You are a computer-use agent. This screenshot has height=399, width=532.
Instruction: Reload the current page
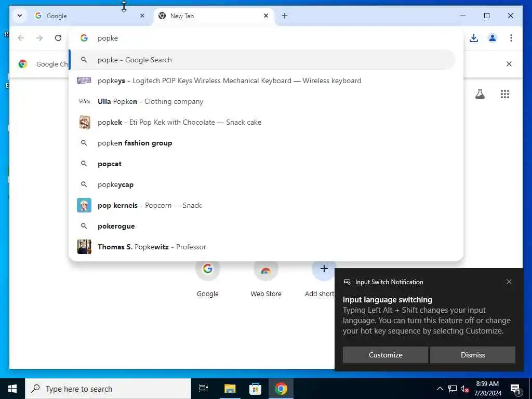(x=58, y=38)
